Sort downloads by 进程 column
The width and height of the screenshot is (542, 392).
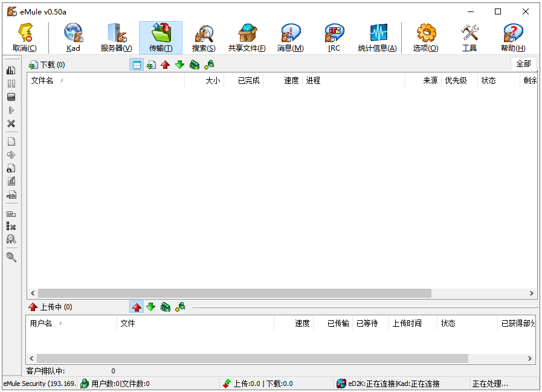(353, 80)
